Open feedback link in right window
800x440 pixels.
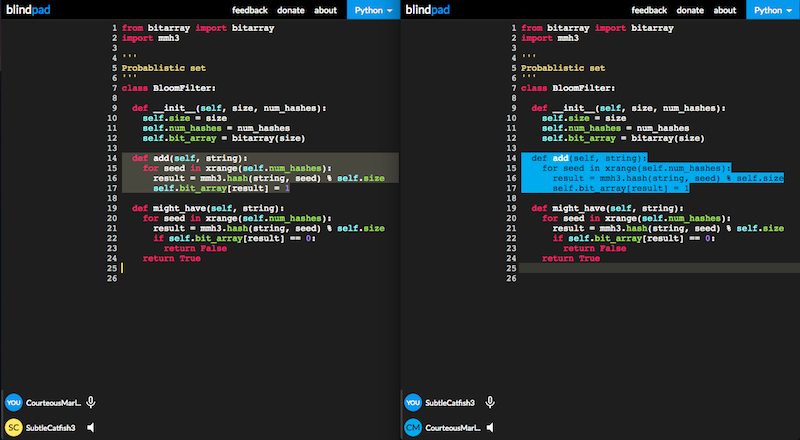tap(649, 10)
